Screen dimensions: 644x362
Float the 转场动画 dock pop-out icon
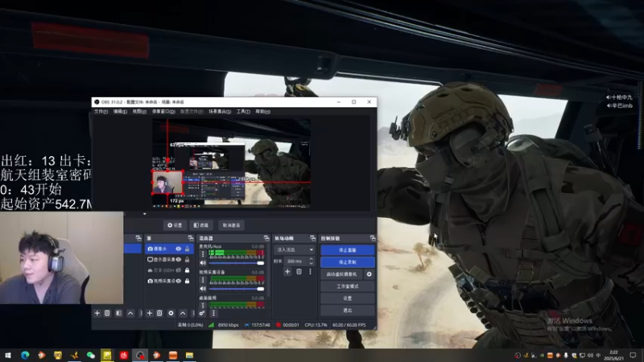coord(313,238)
